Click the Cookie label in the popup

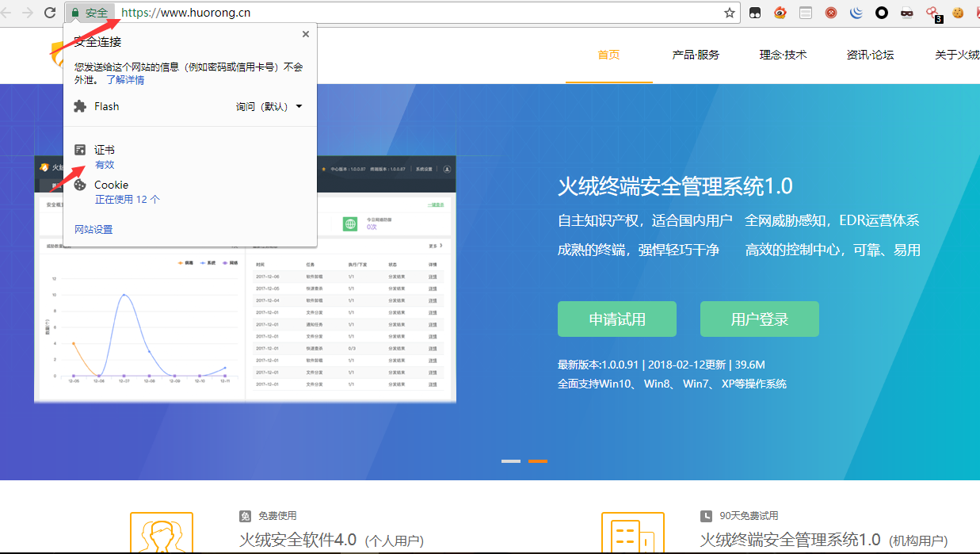point(112,185)
